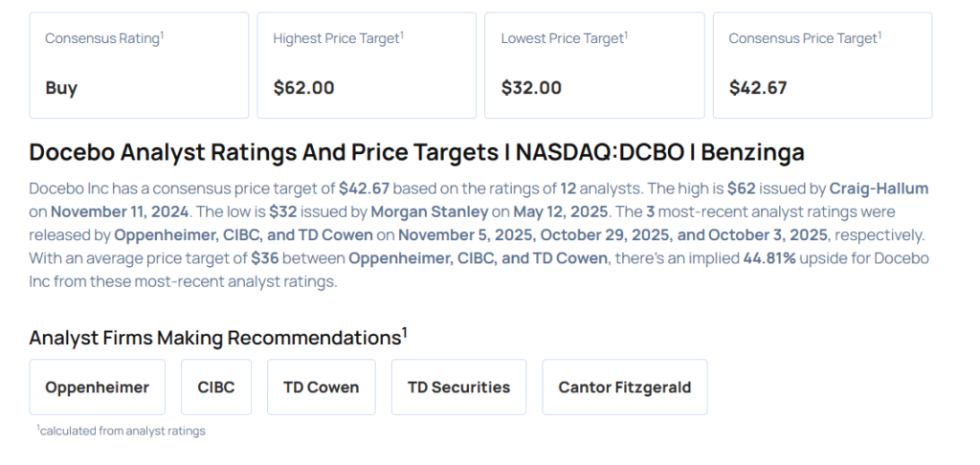Click the 44.81% upside figure

(771, 257)
